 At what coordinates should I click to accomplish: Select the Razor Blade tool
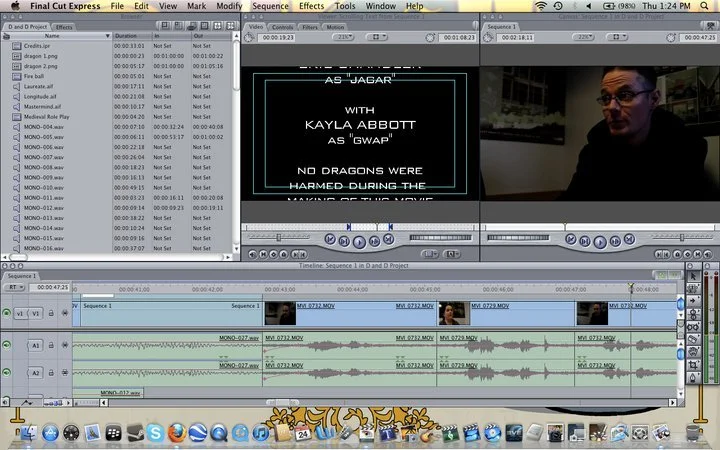point(693,340)
